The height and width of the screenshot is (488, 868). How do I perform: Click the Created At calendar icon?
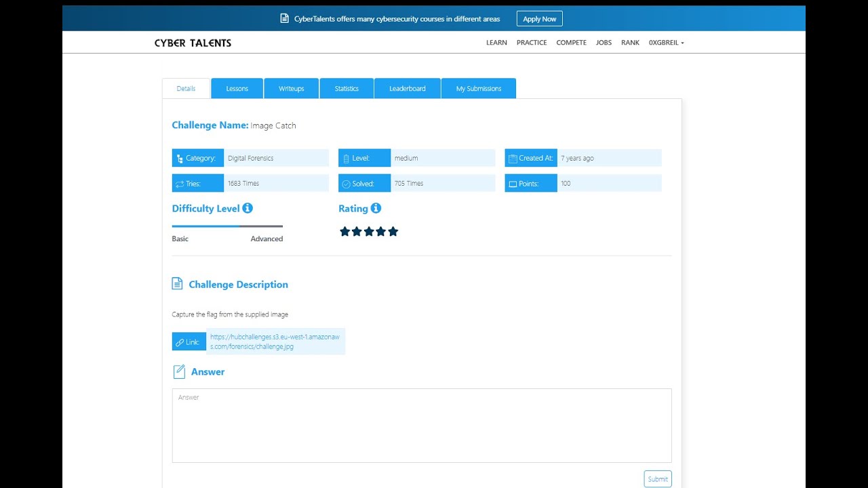coord(513,158)
